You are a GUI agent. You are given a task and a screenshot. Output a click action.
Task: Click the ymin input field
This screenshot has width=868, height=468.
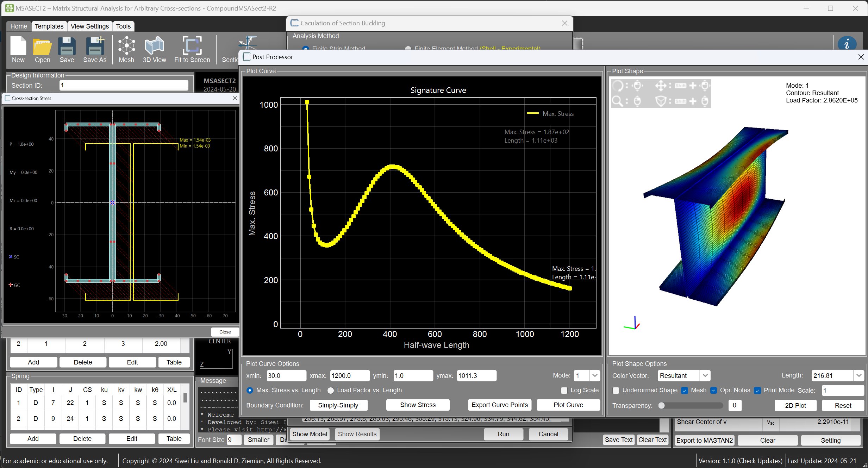pyautogui.click(x=413, y=375)
